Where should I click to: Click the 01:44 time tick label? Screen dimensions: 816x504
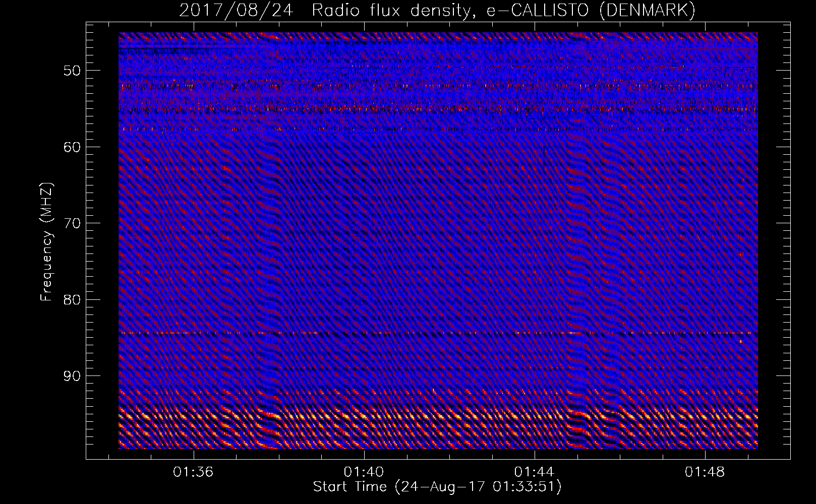[x=534, y=472]
